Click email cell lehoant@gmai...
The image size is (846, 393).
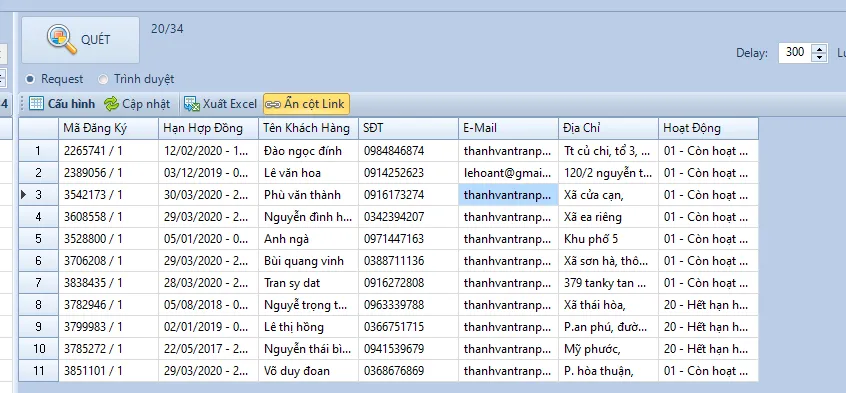[x=509, y=173]
